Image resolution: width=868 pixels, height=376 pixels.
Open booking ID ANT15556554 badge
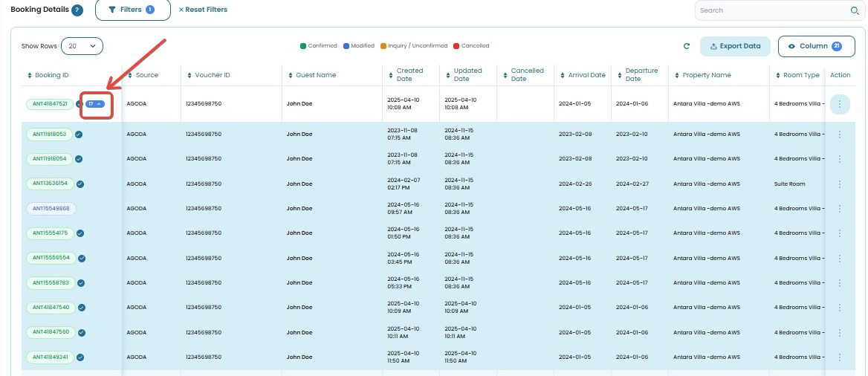tap(51, 258)
